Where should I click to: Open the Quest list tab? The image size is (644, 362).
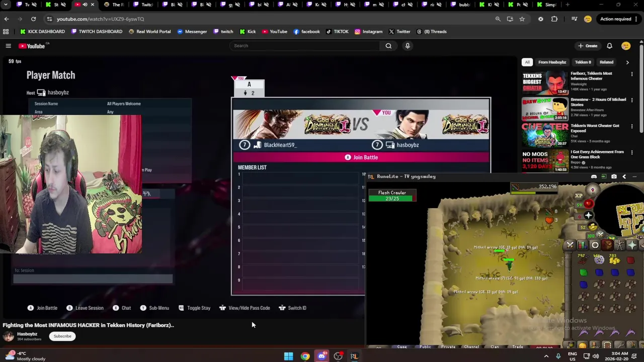click(x=595, y=245)
